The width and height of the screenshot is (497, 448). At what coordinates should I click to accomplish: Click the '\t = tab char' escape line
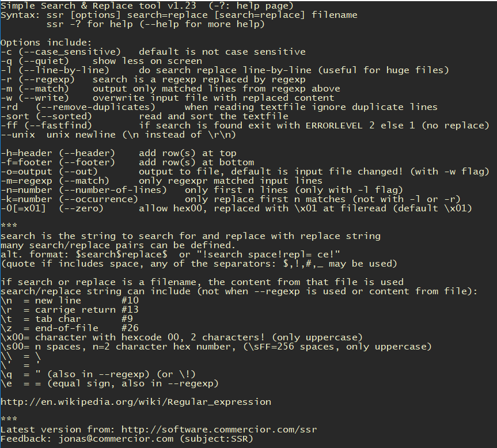coord(67,318)
